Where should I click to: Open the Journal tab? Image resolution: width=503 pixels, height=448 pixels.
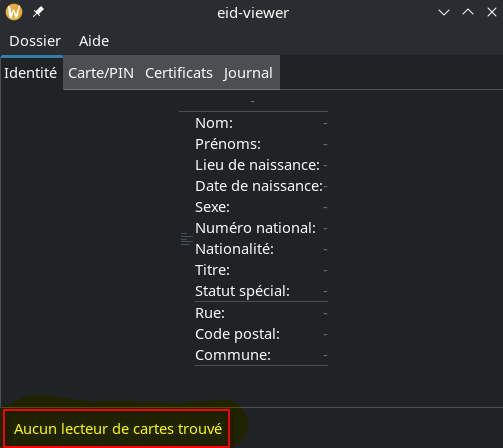pos(248,73)
